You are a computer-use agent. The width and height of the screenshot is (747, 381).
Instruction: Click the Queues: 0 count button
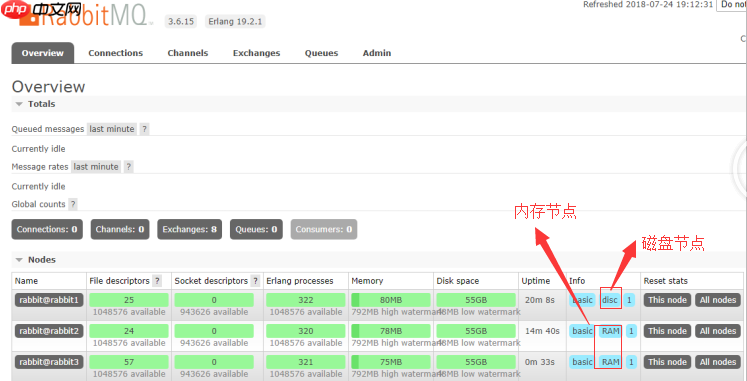tap(256, 229)
